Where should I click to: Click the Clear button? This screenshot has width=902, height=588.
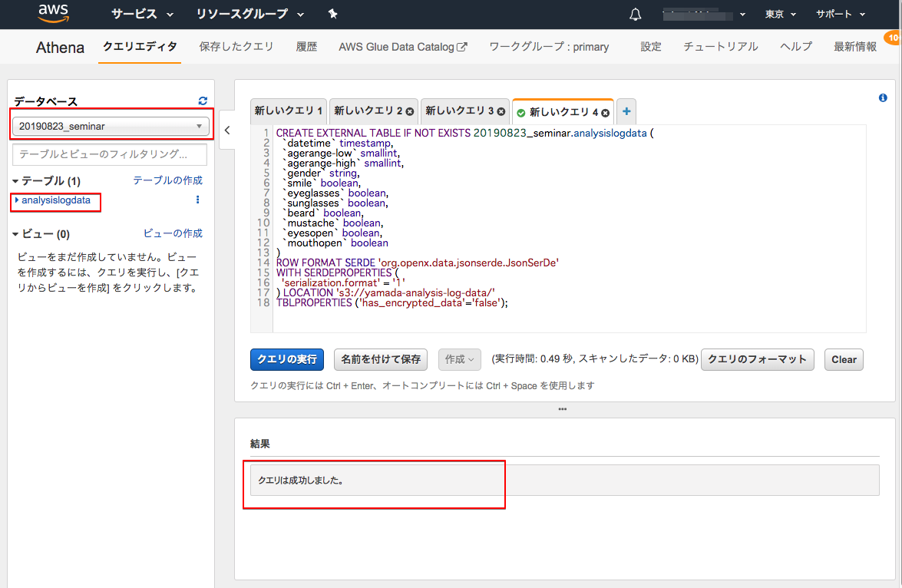click(844, 359)
